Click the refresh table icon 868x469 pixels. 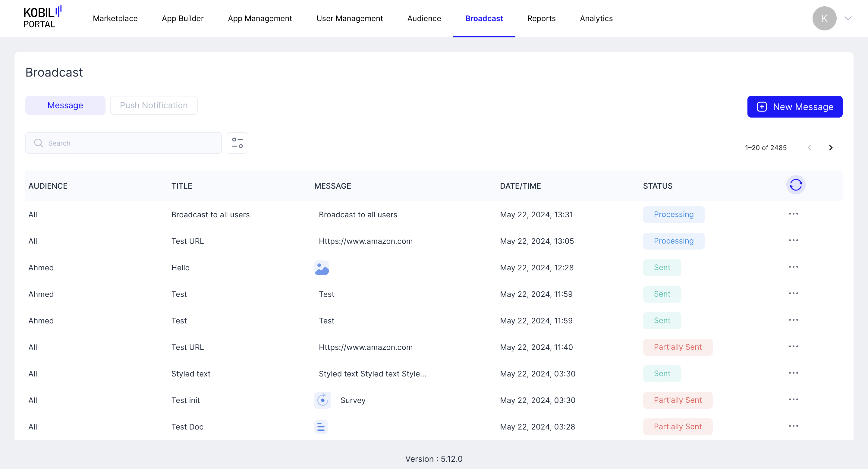796,185
